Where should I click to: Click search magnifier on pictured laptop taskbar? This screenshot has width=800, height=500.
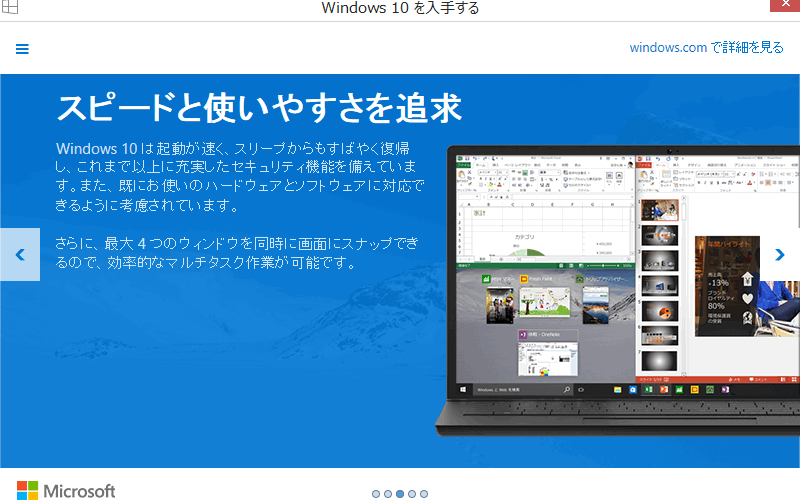coord(566,388)
